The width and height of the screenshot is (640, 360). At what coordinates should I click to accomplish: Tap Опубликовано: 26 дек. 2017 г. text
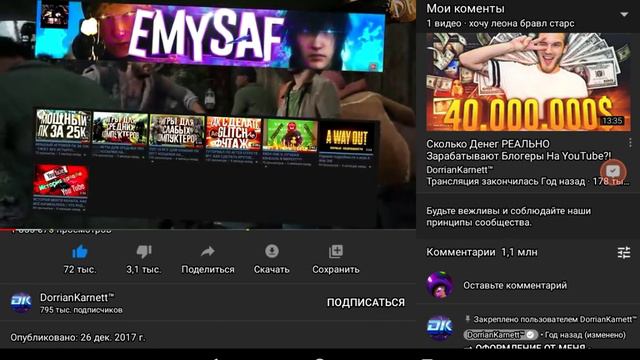pyautogui.click(x=78, y=338)
